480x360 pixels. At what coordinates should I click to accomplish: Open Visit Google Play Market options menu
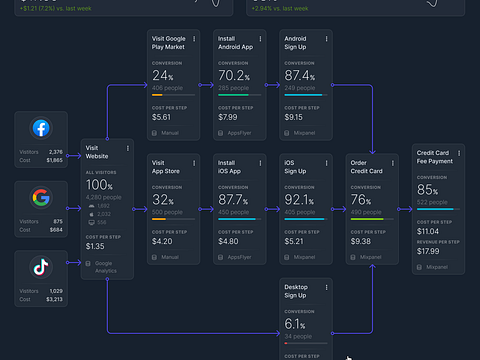coord(194,39)
